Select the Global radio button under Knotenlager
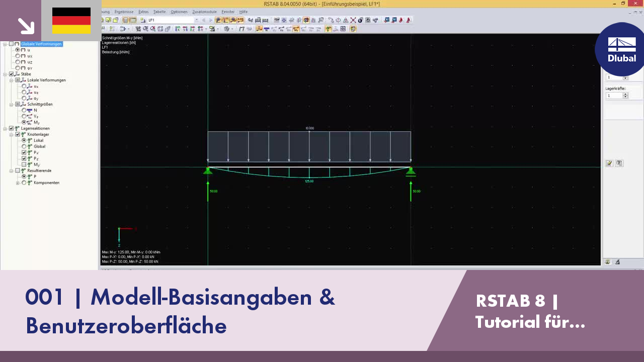 (24, 146)
